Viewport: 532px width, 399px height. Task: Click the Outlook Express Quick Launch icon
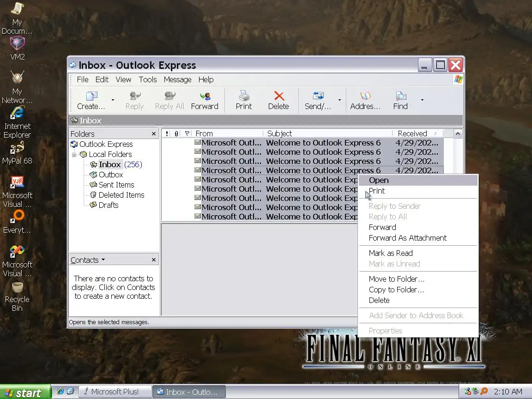pyautogui.click(x=70, y=392)
